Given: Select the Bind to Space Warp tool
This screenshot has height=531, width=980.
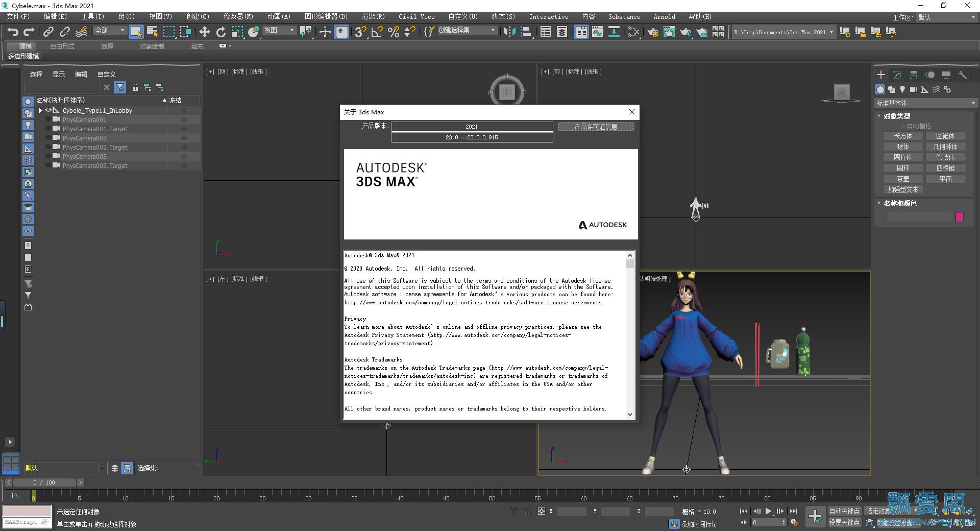Looking at the screenshot, I should (81, 32).
